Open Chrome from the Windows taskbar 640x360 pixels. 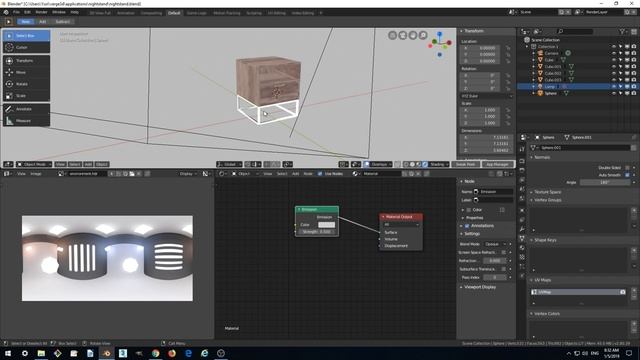[156, 353]
